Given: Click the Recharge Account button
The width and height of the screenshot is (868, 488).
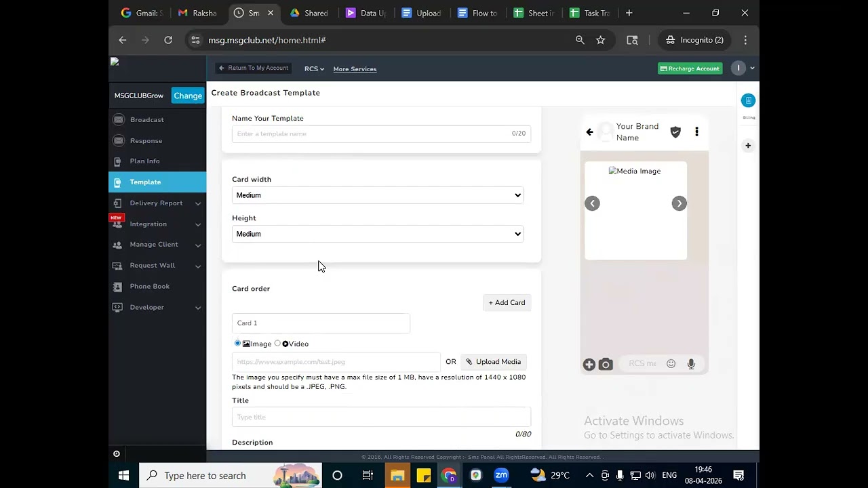Looking at the screenshot, I should [x=690, y=68].
